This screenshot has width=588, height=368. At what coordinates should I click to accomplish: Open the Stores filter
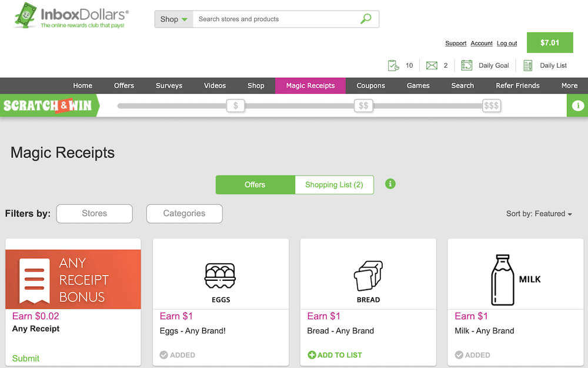tap(94, 214)
